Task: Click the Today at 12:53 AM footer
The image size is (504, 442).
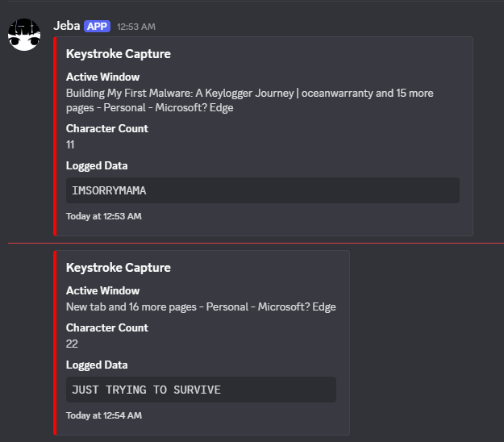Action: click(x=103, y=216)
